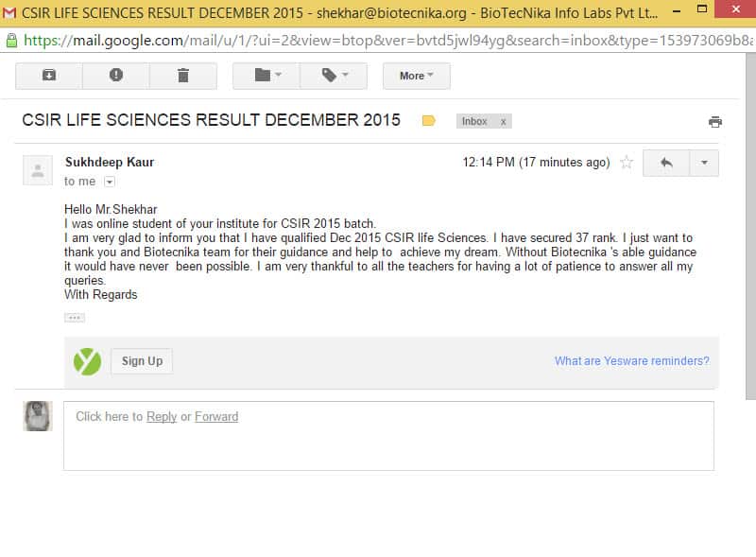Show details arrow next to 'to me'
Screen dimensions: 756x557
tap(110, 182)
